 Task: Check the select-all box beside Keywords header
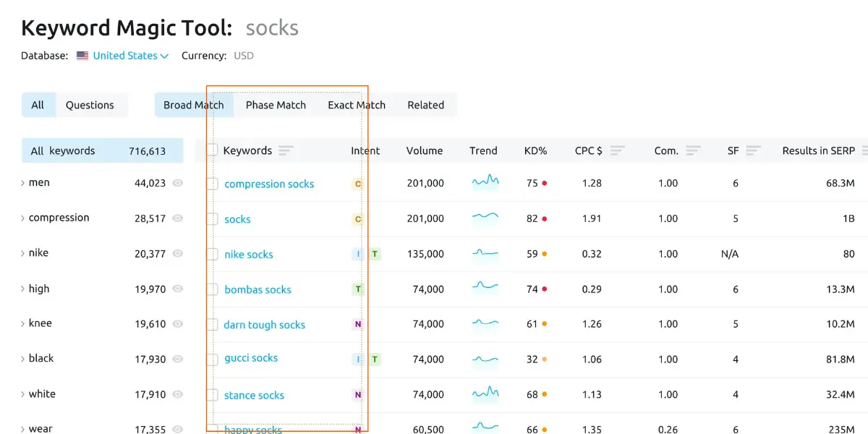click(212, 150)
